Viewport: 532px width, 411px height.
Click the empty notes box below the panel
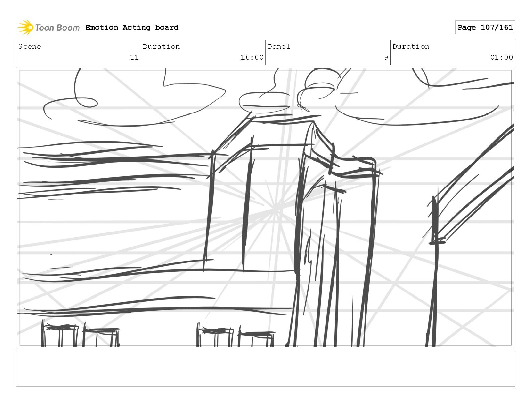pyautogui.click(x=265, y=368)
